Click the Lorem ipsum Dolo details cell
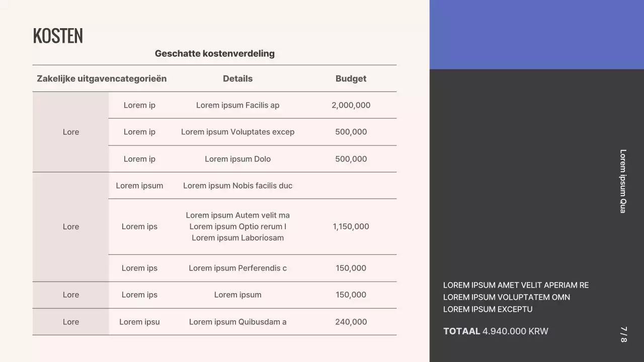Screen dimensions: 644x362 coord(237,159)
